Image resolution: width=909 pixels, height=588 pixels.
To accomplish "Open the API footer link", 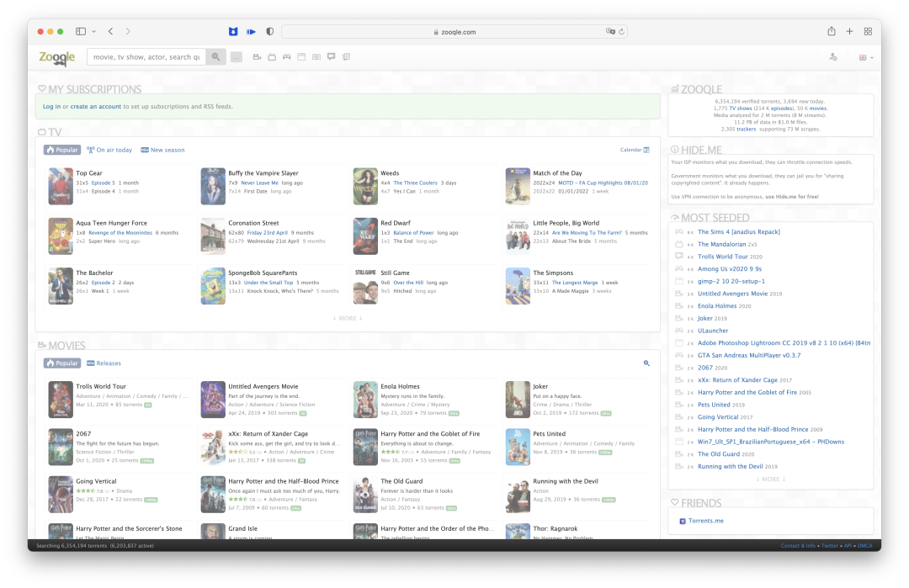I will (x=848, y=546).
